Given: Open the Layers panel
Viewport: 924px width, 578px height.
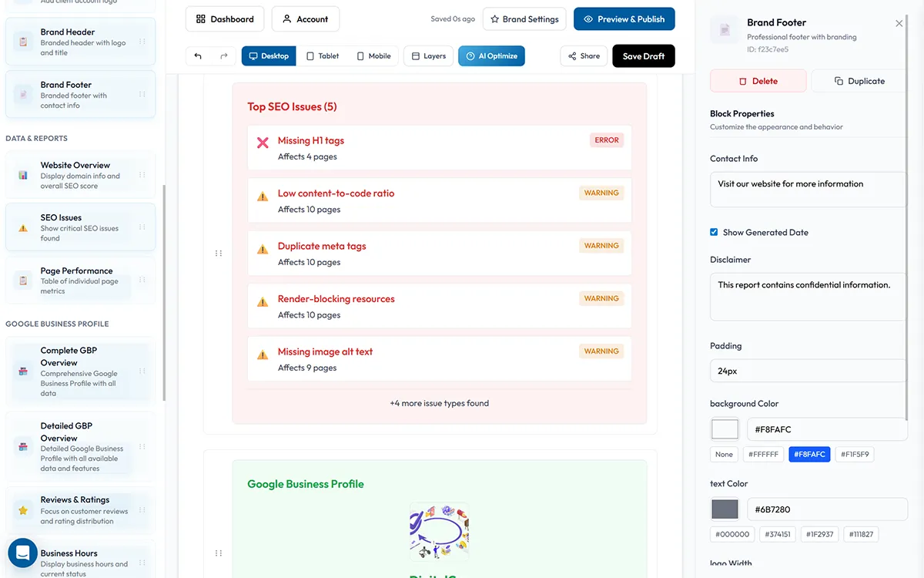Looking at the screenshot, I should point(428,56).
